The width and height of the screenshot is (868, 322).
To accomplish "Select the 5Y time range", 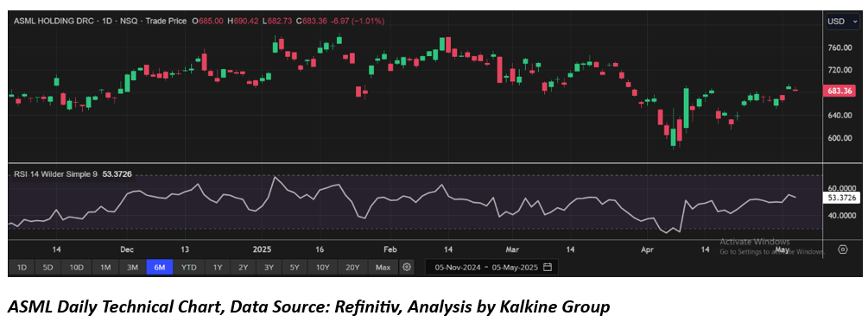I will (295, 268).
